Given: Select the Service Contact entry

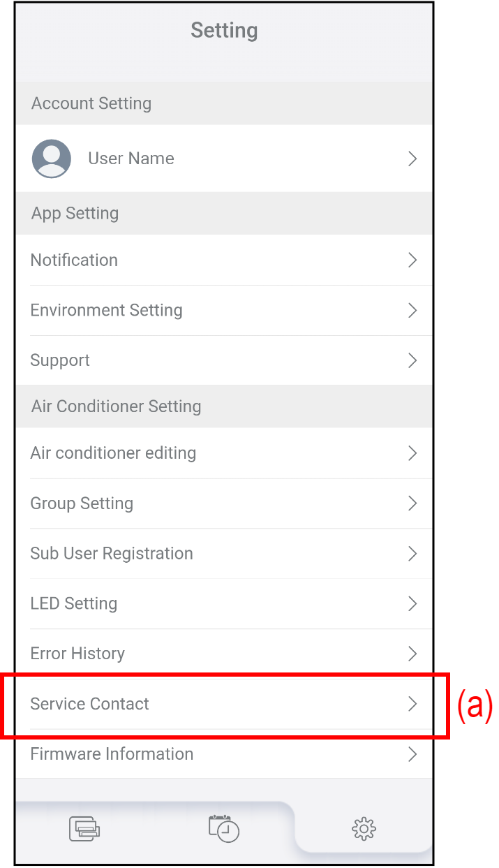Looking at the screenshot, I should (90, 704).
